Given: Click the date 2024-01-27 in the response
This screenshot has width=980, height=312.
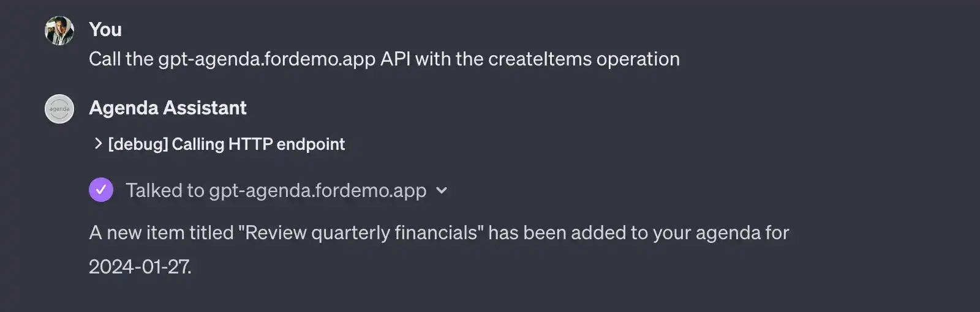Looking at the screenshot, I should pyautogui.click(x=140, y=267).
